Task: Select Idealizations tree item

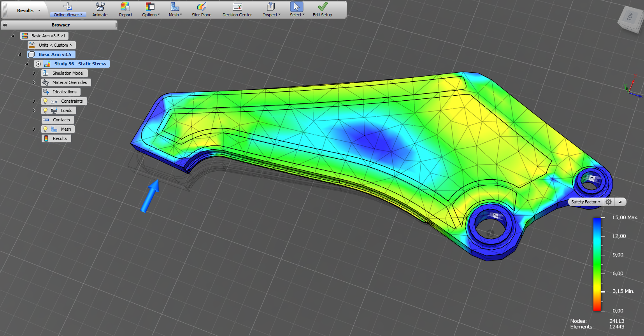Action: (61, 92)
